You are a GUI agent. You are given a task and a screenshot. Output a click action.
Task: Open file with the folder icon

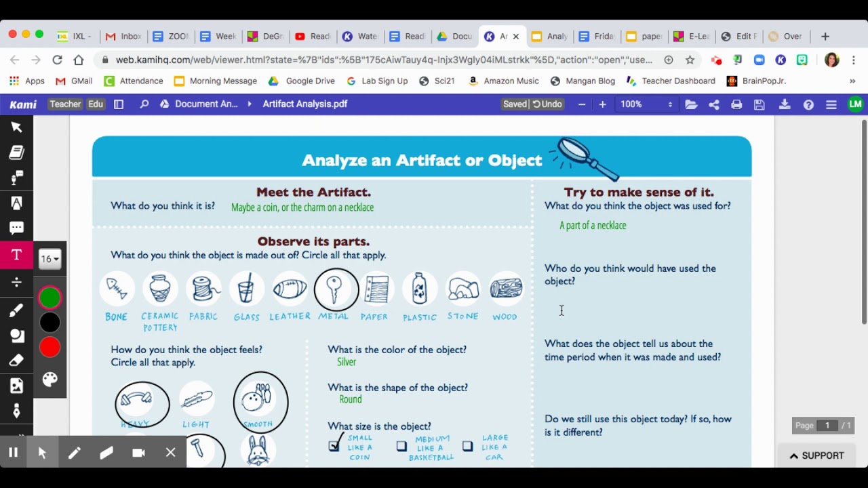point(691,104)
